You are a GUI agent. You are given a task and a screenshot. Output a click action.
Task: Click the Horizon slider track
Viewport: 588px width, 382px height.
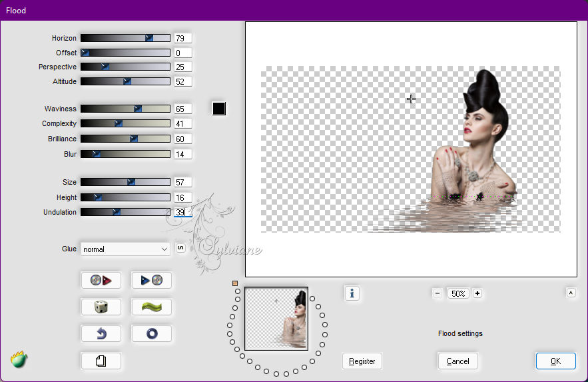tap(125, 38)
